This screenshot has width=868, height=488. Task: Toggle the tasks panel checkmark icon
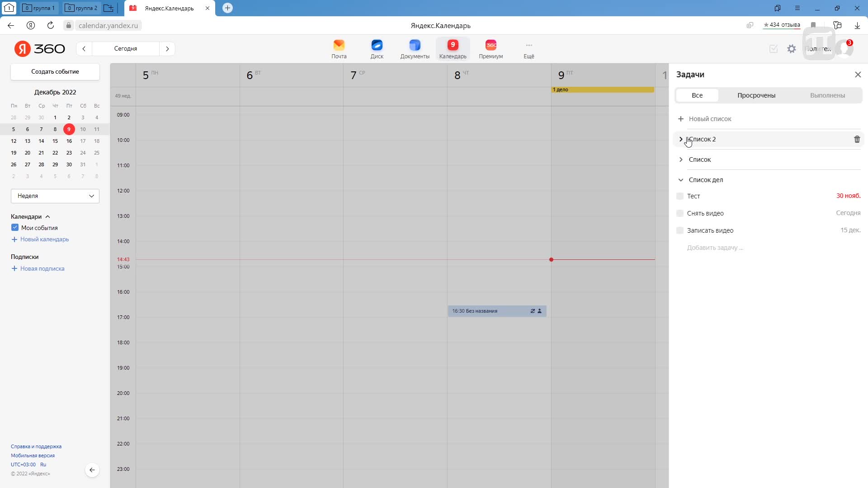pos(774,49)
